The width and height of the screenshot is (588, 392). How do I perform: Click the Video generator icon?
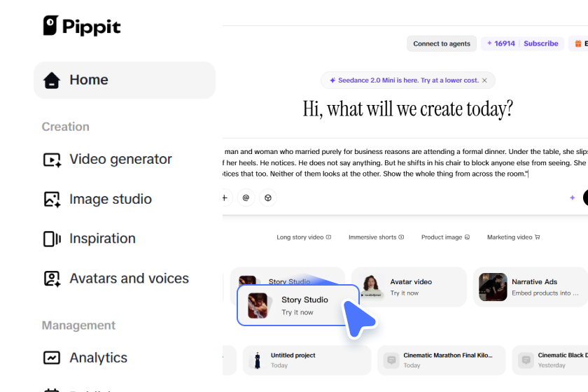[52, 160]
